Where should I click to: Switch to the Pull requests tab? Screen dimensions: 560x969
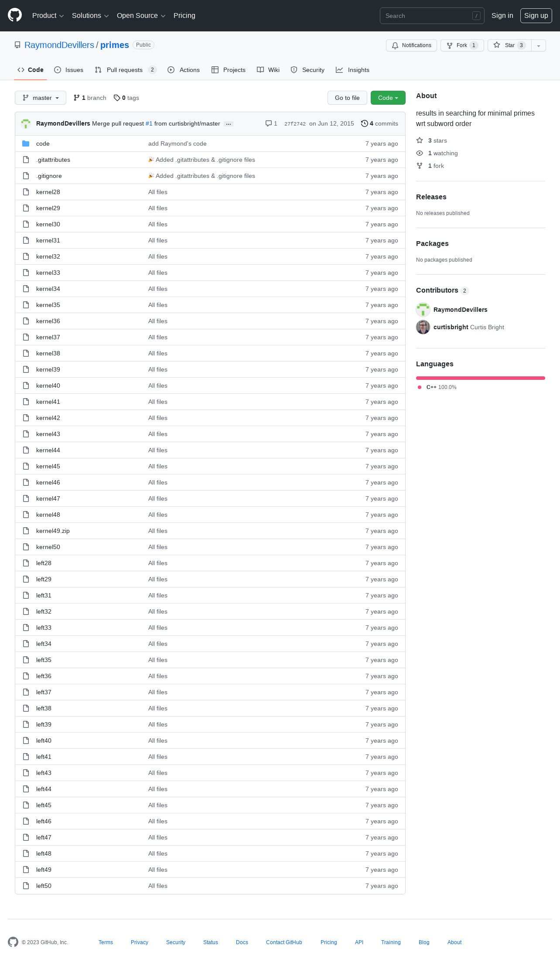tap(126, 70)
